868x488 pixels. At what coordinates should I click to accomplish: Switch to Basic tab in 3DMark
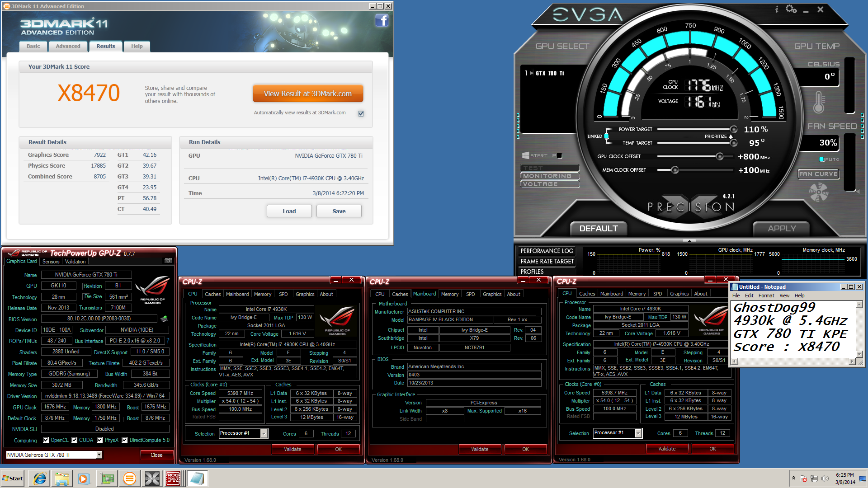(x=33, y=46)
